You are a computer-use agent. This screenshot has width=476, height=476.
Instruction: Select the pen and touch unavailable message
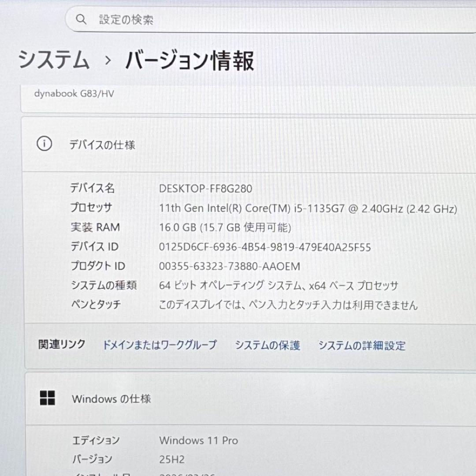(x=288, y=305)
